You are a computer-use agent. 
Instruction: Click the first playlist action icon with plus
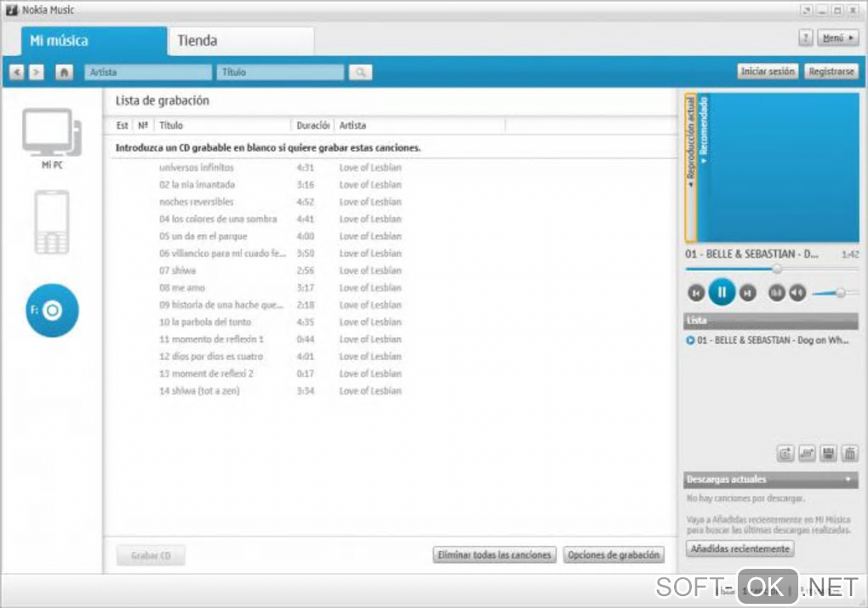pos(785,454)
